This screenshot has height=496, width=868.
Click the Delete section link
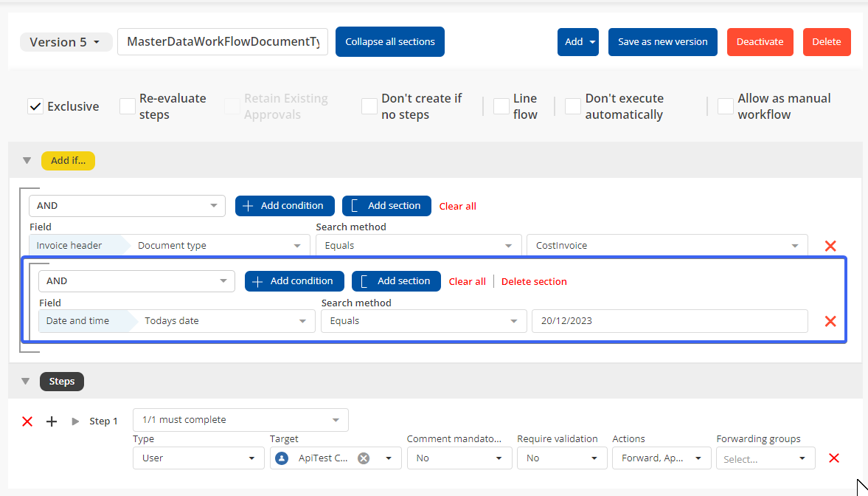[x=534, y=281]
